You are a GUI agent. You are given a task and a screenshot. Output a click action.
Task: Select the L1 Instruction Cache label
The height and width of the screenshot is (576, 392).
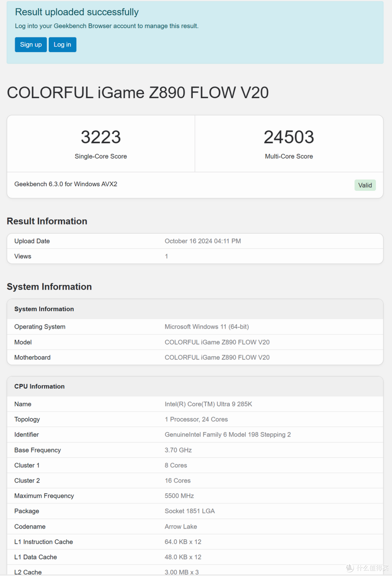click(x=44, y=542)
